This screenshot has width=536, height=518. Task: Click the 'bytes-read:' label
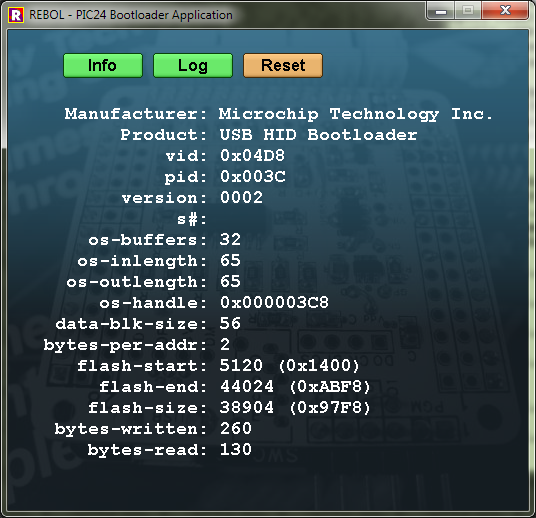[147, 450]
